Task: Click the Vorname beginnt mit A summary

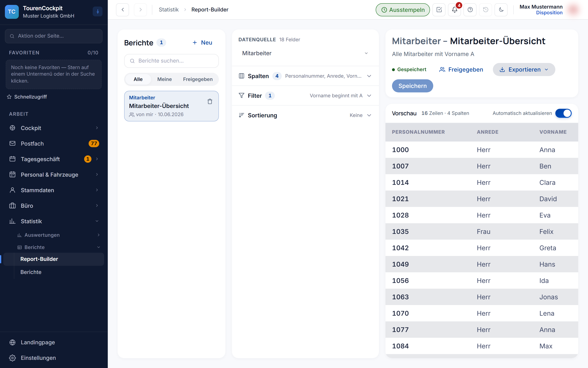Action: pos(336,96)
